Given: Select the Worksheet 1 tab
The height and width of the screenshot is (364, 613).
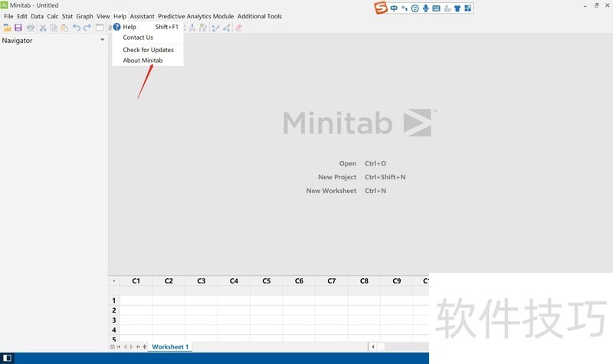Looking at the screenshot, I should point(170,347).
